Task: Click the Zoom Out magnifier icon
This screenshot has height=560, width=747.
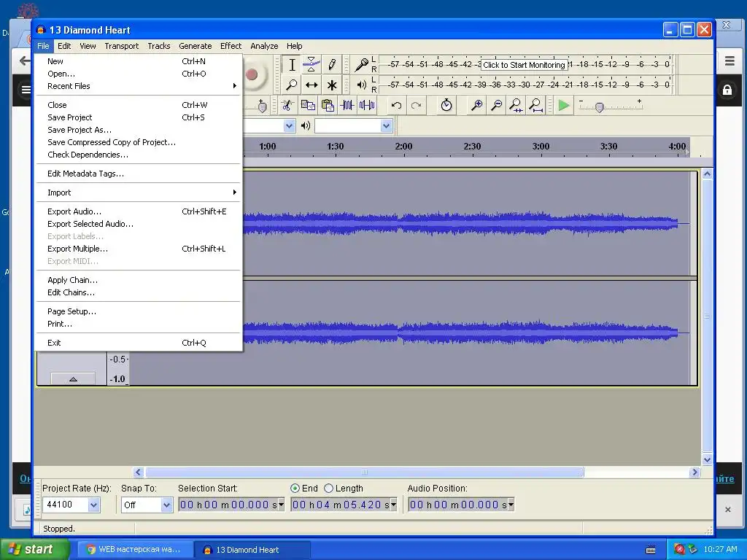Action: click(496, 105)
